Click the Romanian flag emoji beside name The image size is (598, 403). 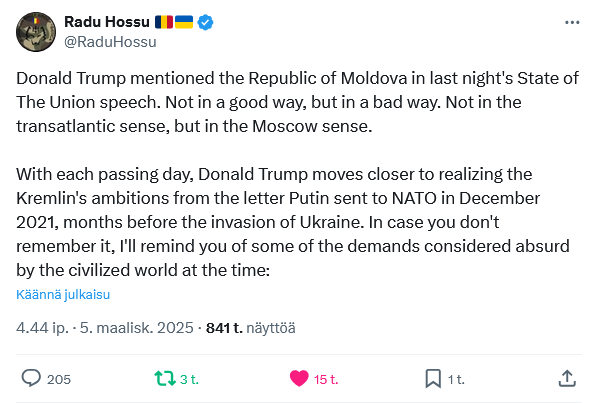164,22
